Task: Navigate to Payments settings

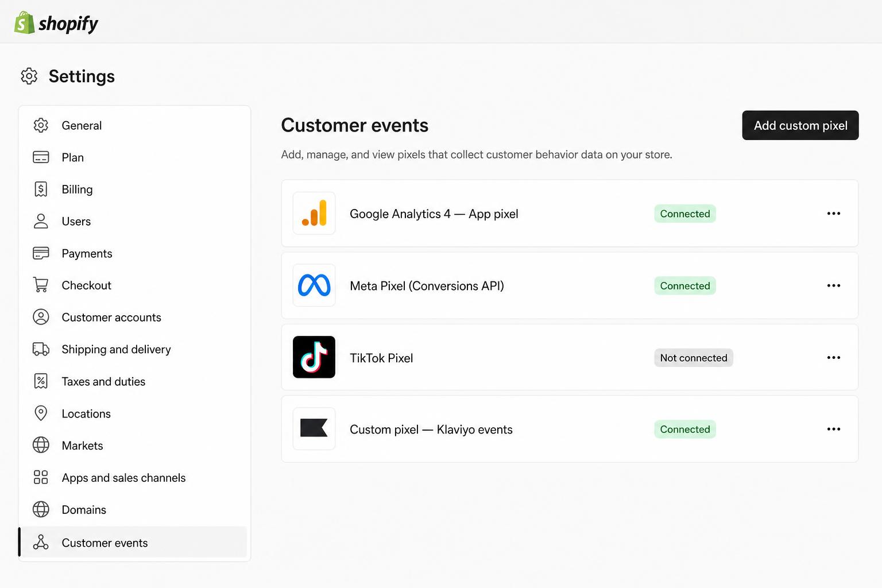Action: 134,253
